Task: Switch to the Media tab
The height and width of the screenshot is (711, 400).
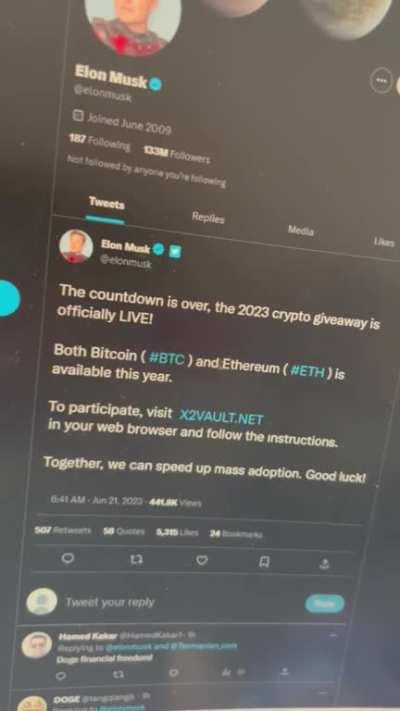Action: point(301,231)
